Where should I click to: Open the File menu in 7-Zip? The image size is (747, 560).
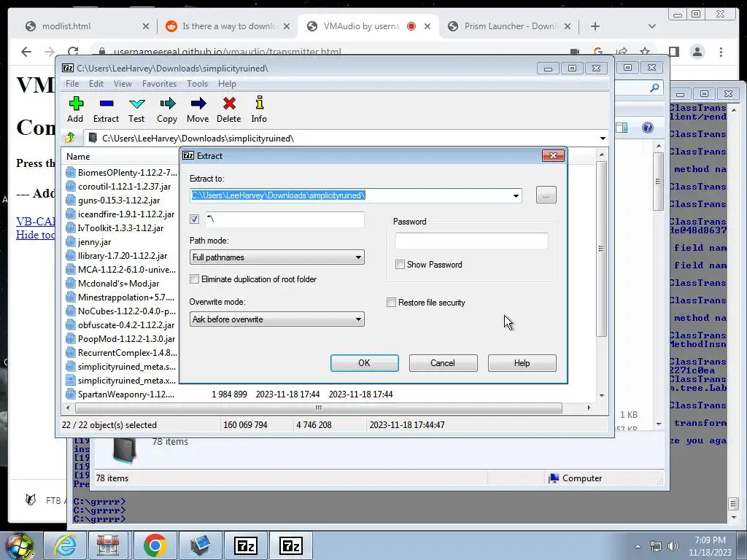[x=72, y=84]
